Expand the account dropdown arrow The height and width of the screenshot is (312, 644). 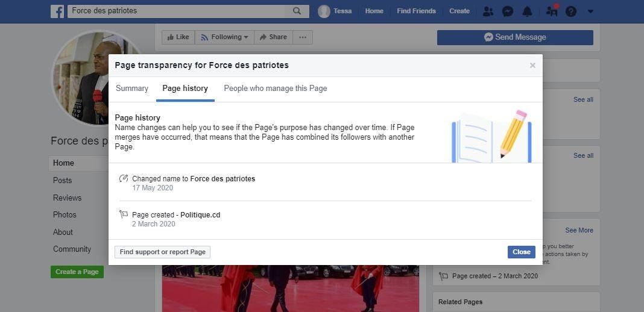click(x=590, y=11)
